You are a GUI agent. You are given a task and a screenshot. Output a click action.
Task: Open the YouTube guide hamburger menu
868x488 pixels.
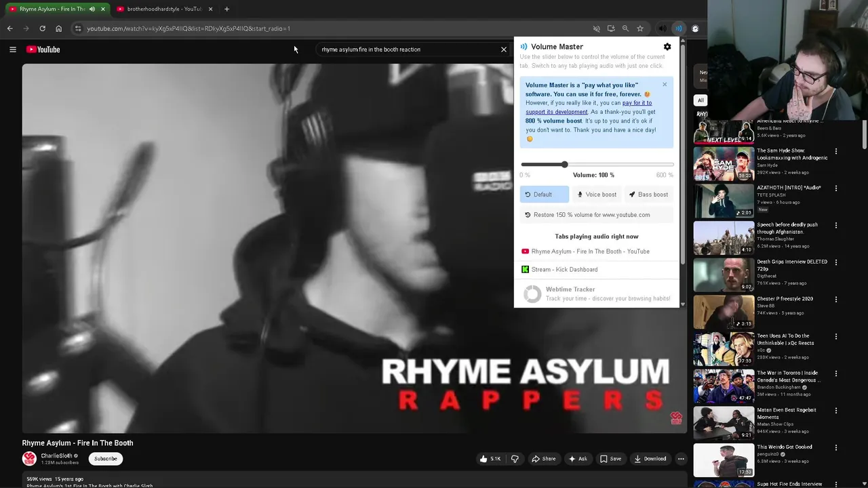[x=13, y=49]
